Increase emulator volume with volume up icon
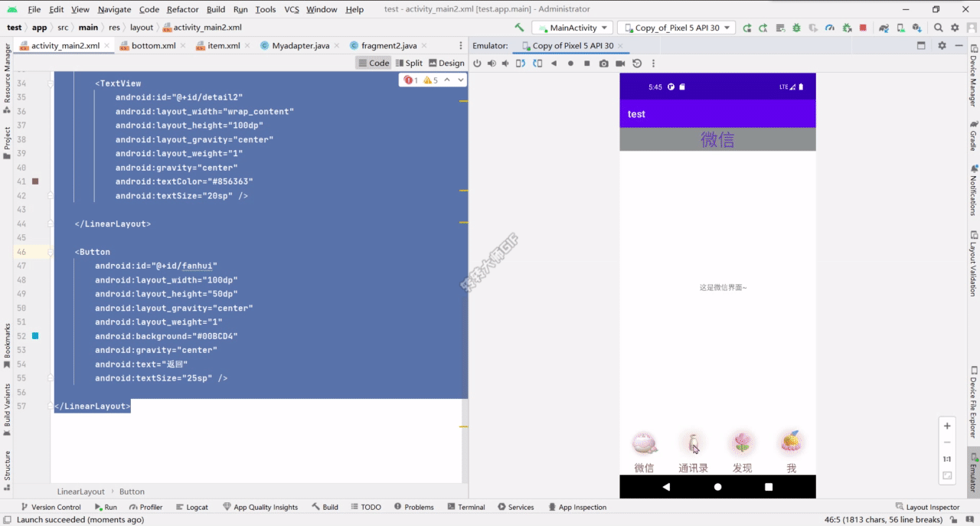The image size is (980, 526). pyautogui.click(x=492, y=63)
